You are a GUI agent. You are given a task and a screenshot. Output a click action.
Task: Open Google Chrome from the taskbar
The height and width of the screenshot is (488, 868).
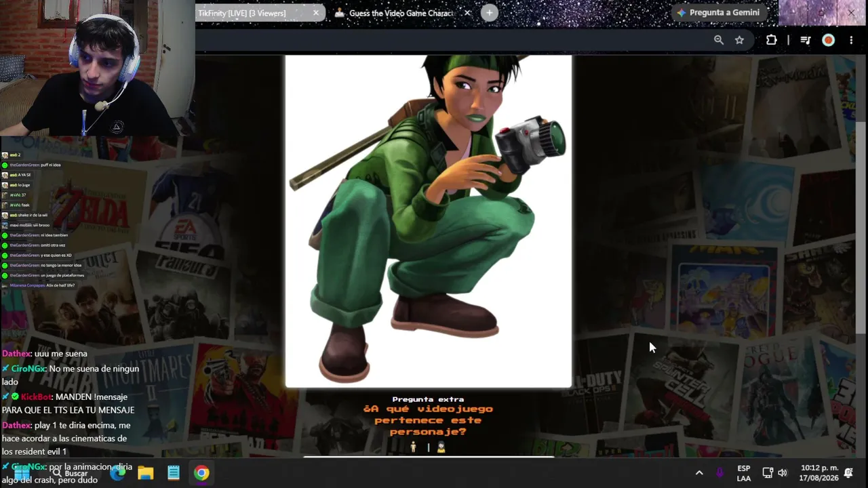[201, 473]
